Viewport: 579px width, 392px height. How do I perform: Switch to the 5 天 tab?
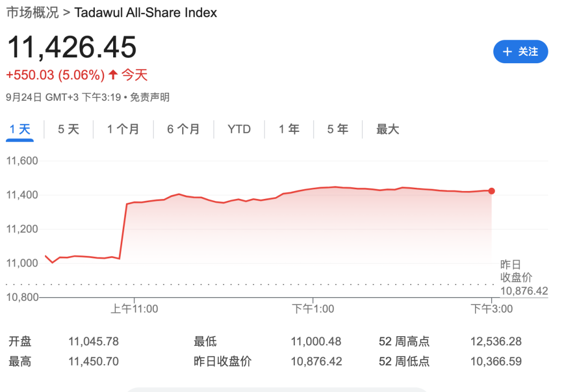tap(69, 129)
